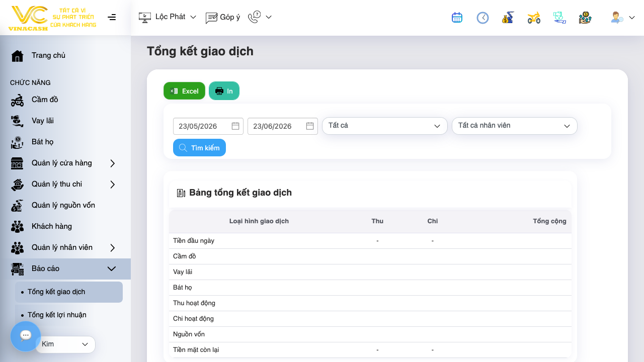Click the icon beside Quản lý nguồn vốn
Viewport: 644px width, 362px height.
(x=18, y=205)
